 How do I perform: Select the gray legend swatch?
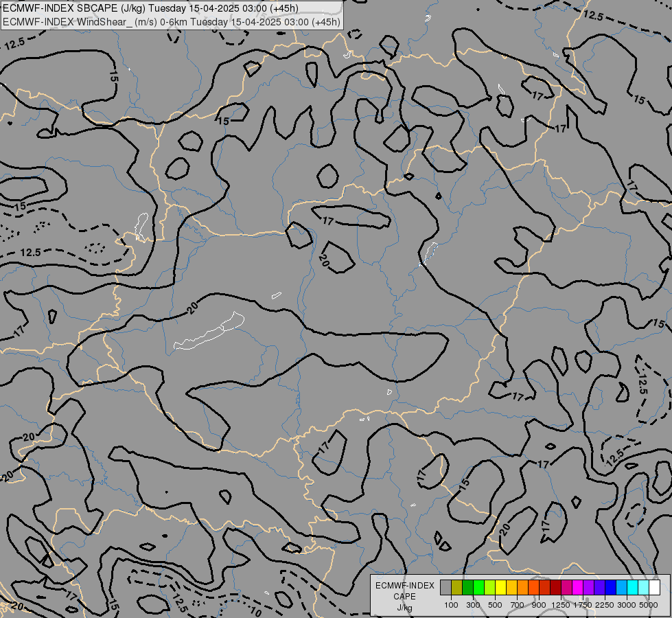[445, 587]
